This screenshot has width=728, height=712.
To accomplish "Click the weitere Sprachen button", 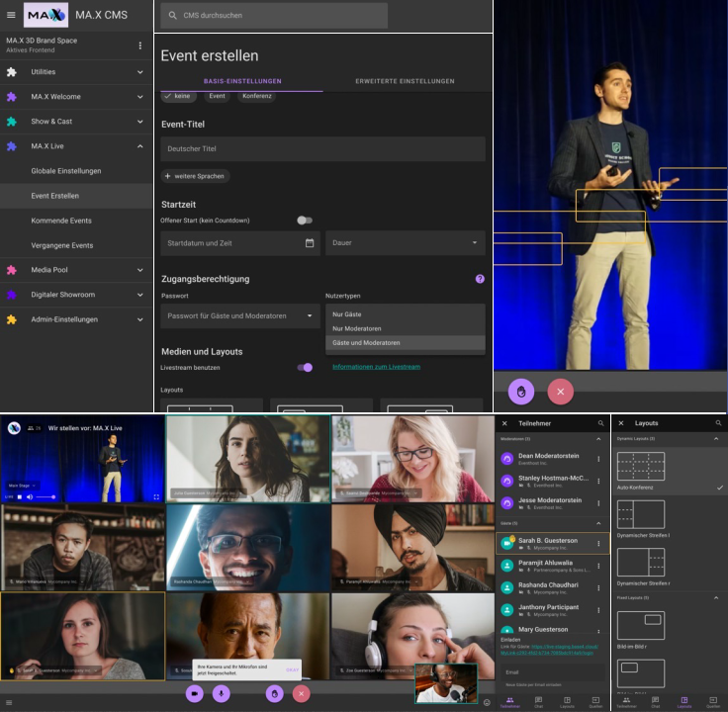I will pos(196,176).
